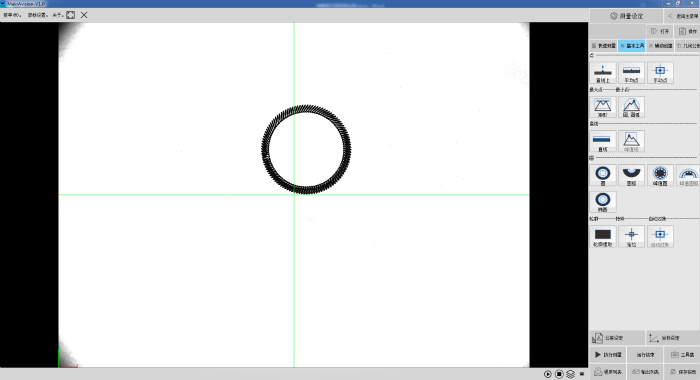Select the positioning crosshair tool
This screenshot has height=380, width=700.
[631, 237]
